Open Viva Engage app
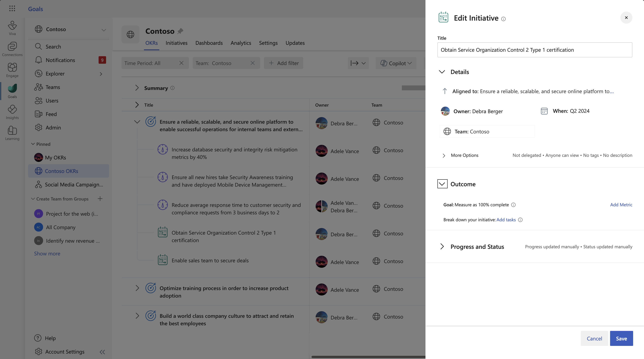 12,70
